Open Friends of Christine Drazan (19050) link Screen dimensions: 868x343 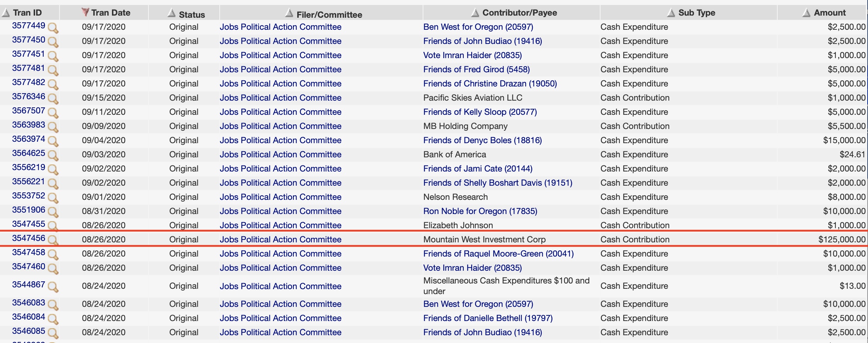(490, 84)
